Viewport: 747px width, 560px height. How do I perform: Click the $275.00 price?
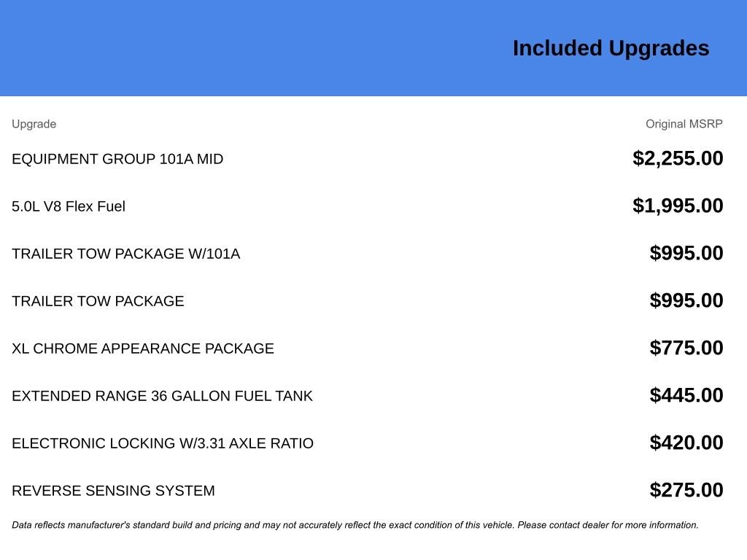(686, 490)
